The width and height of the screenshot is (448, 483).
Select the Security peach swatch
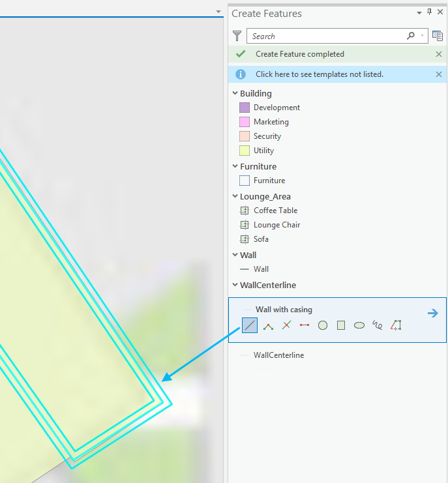245,136
